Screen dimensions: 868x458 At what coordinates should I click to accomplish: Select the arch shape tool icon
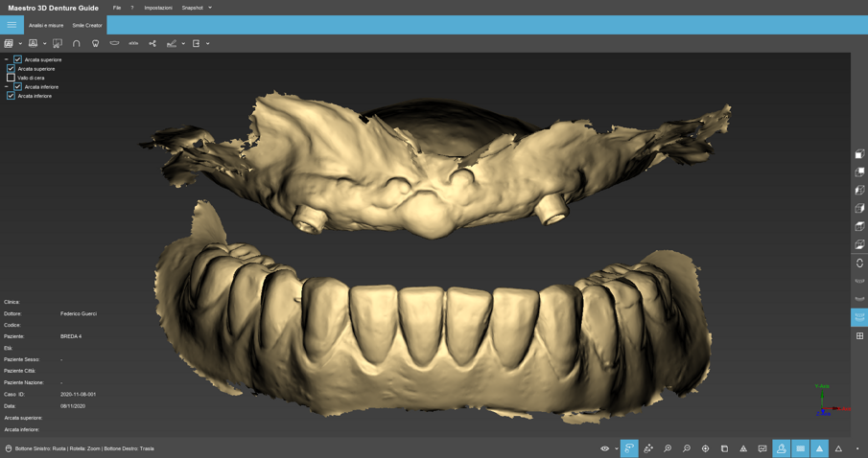tap(77, 43)
